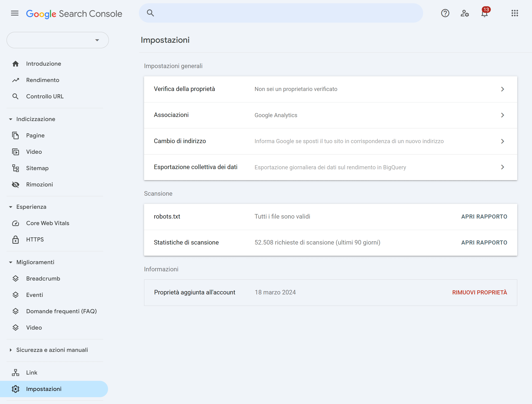Click 'Proprietà aggiunta all'account' label
Image resolution: width=532 pixels, height=404 pixels.
(195, 292)
